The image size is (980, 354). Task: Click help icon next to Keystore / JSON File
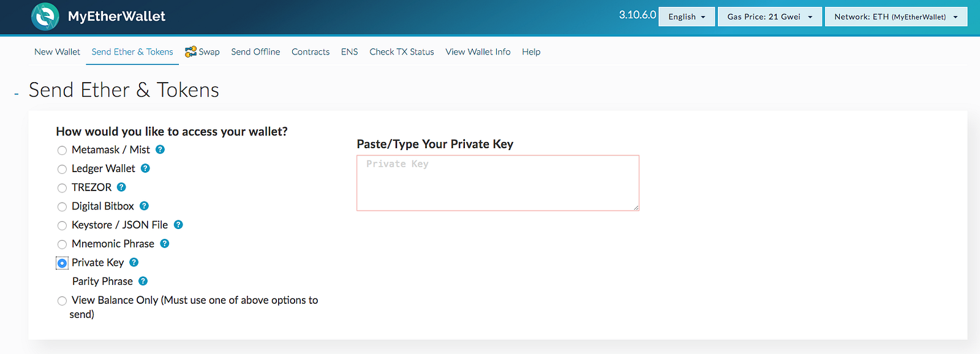[x=178, y=225]
